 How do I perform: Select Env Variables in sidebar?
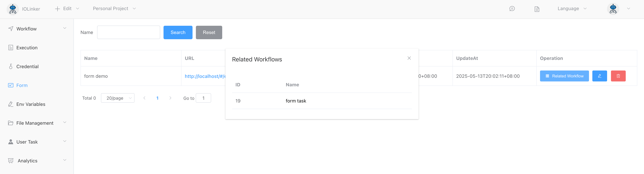click(31, 104)
